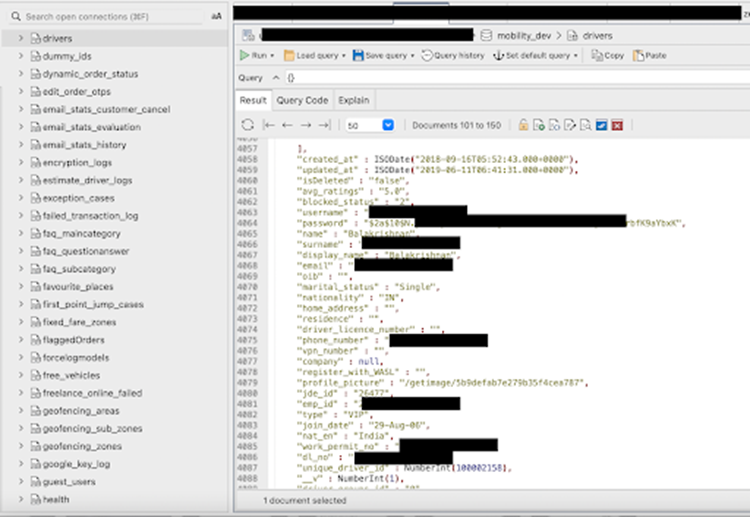Jump to last page of documents
This screenshot has height=517, width=750.
(324, 125)
